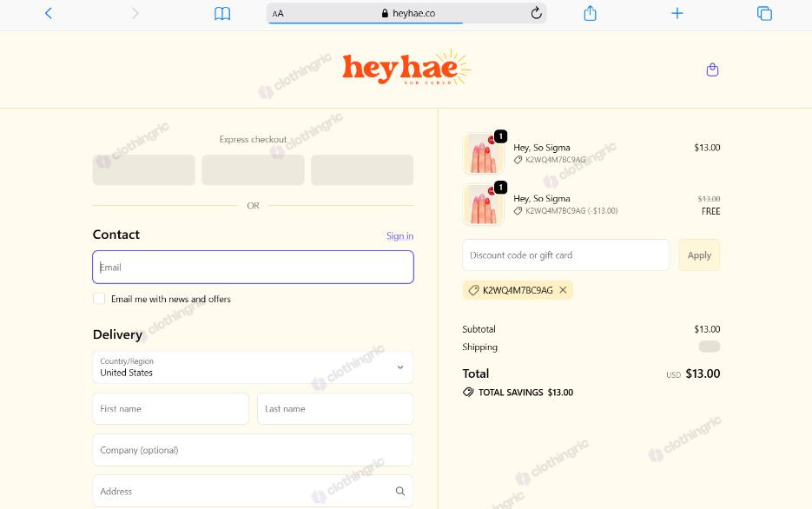Open the Safari bookmarks book icon
812x509 pixels.
coord(222,13)
